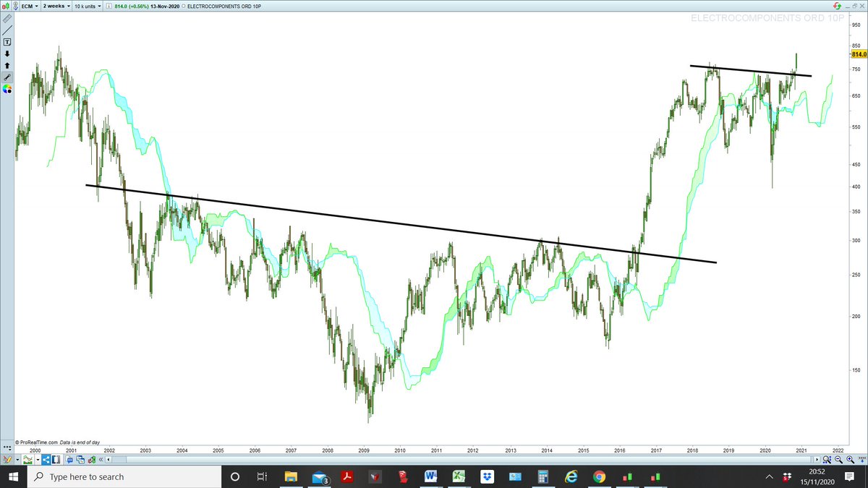
Task: Click the Cortana circle icon
Action: click(235, 477)
